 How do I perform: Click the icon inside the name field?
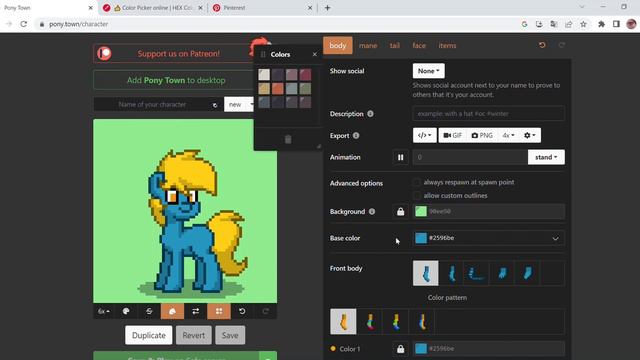tap(215, 105)
